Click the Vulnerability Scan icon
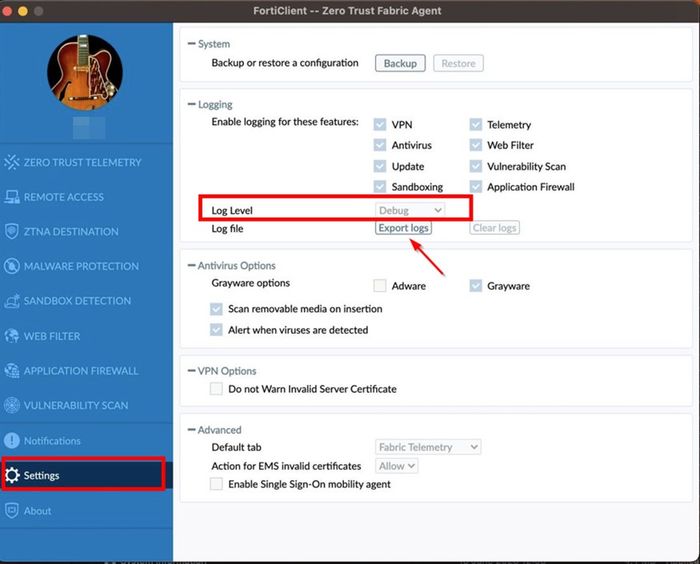This screenshot has height=564, width=700. click(x=12, y=405)
